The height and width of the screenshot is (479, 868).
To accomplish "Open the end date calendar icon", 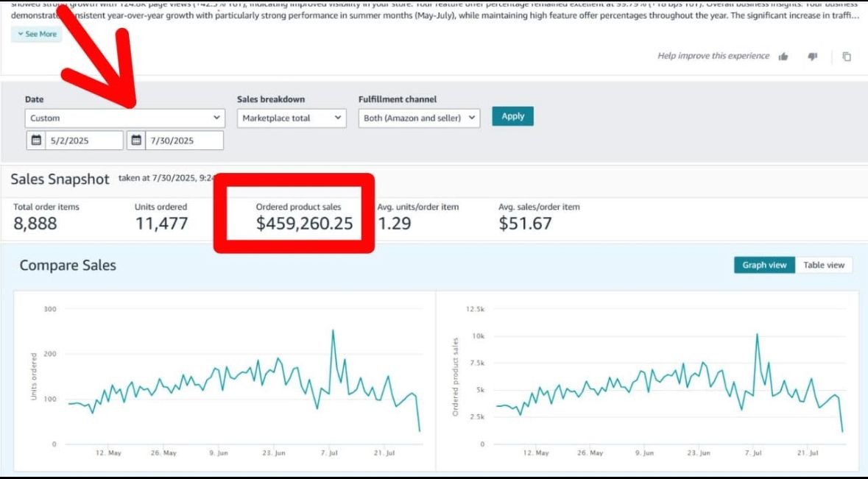I will [136, 141].
